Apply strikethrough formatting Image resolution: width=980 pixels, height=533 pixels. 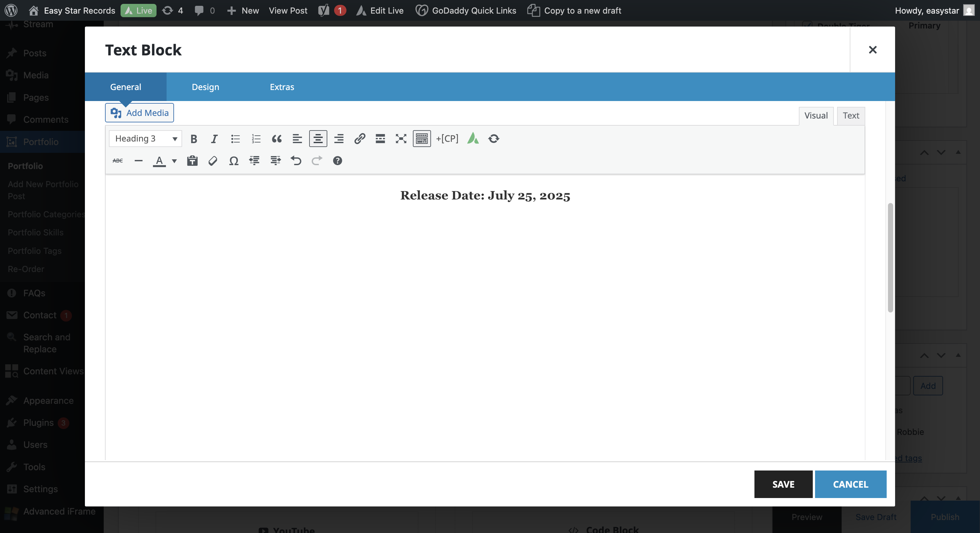click(x=118, y=161)
